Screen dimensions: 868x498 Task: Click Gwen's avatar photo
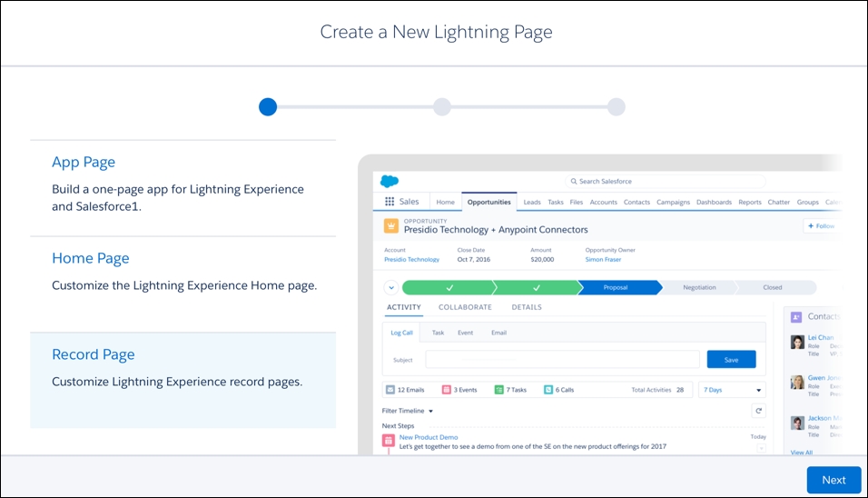(x=797, y=383)
